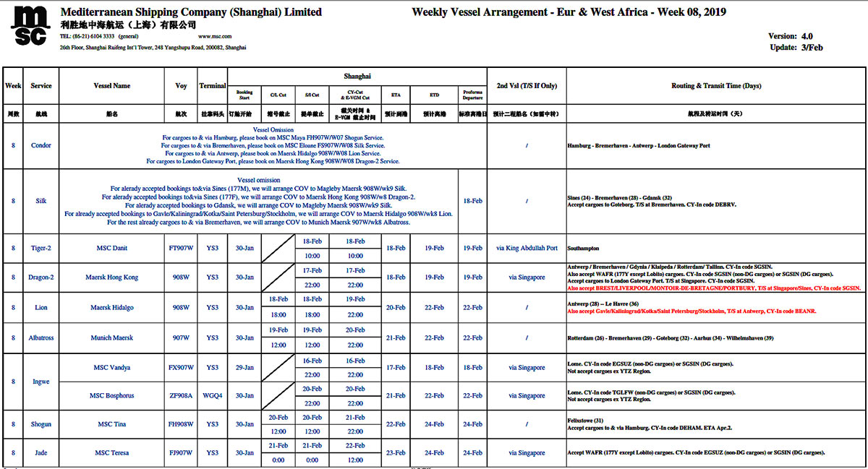Select the company name 'Mediterranean Shipping Company (Shanghai) Limited'

191,12
